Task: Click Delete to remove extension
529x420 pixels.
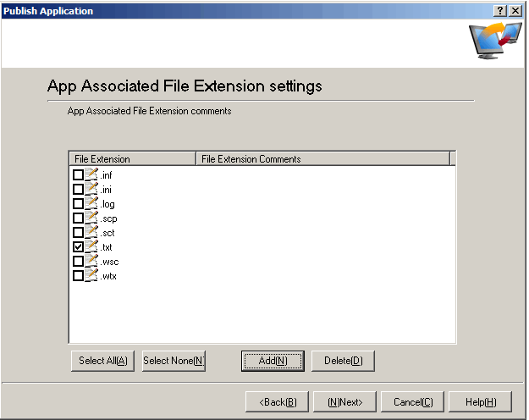Action: pos(343,361)
